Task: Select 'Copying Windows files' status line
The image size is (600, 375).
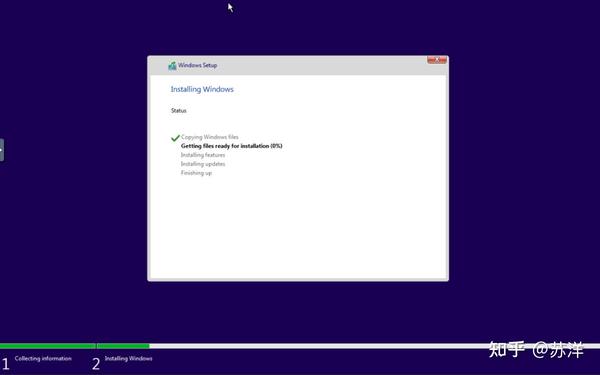Action: pos(210,137)
